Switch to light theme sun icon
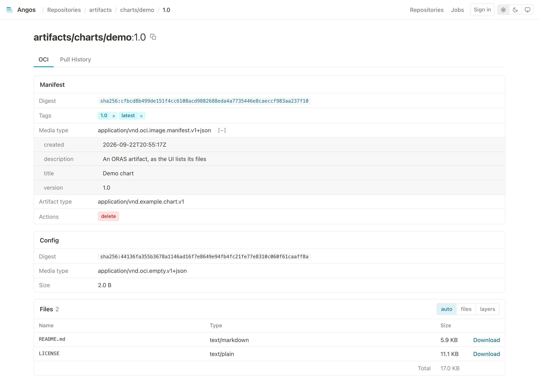Screen dimensions: 539x392 tap(503, 10)
